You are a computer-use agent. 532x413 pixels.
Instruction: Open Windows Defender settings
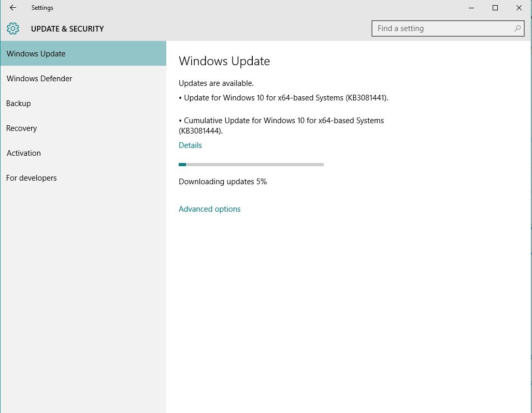tap(83, 78)
